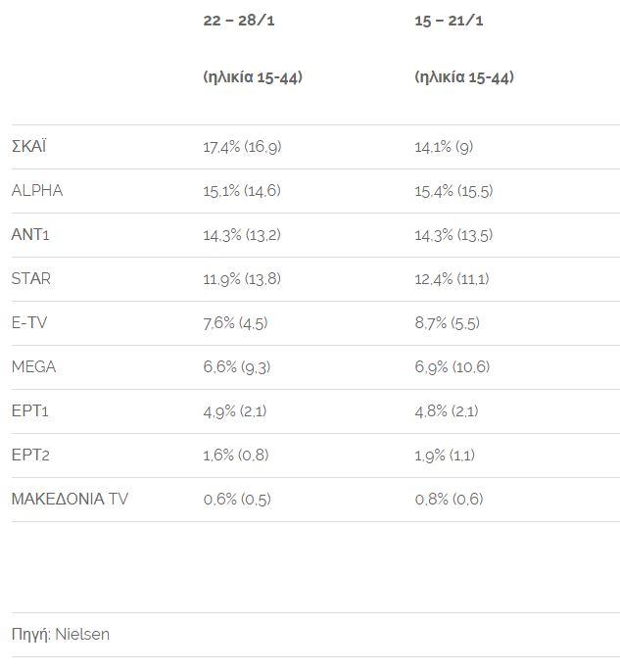
Task: Select the ALPHA row label
Action: coord(37,191)
